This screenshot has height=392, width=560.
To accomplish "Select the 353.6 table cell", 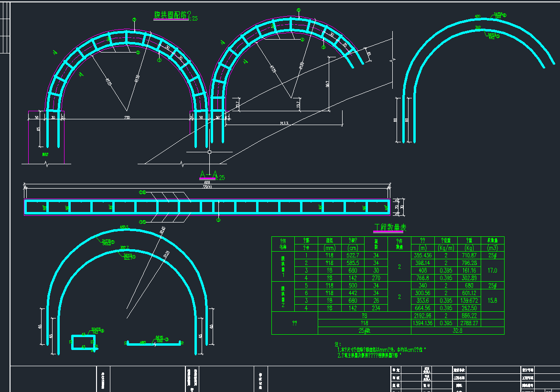I will pyautogui.click(x=422, y=300).
